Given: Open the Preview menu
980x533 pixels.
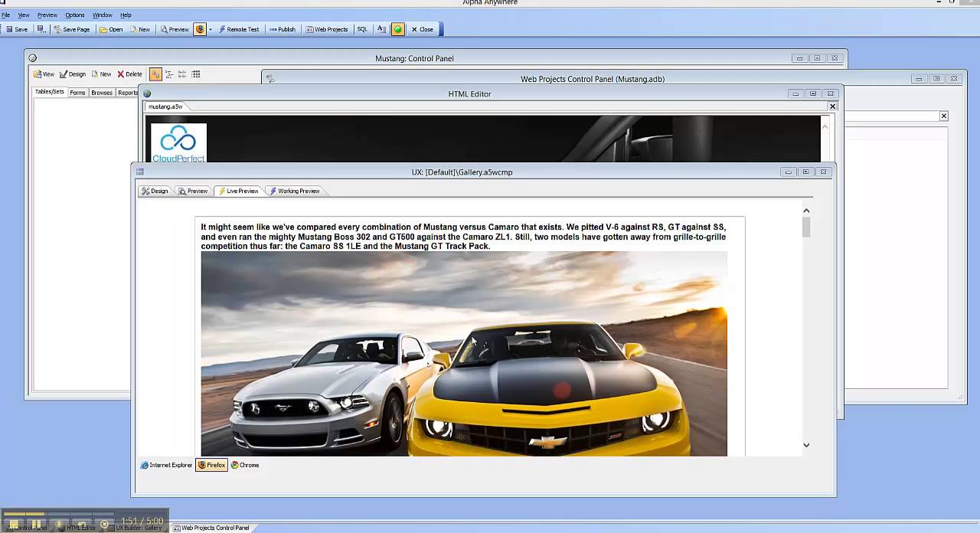Looking at the screenshot, I should (47, 15).
